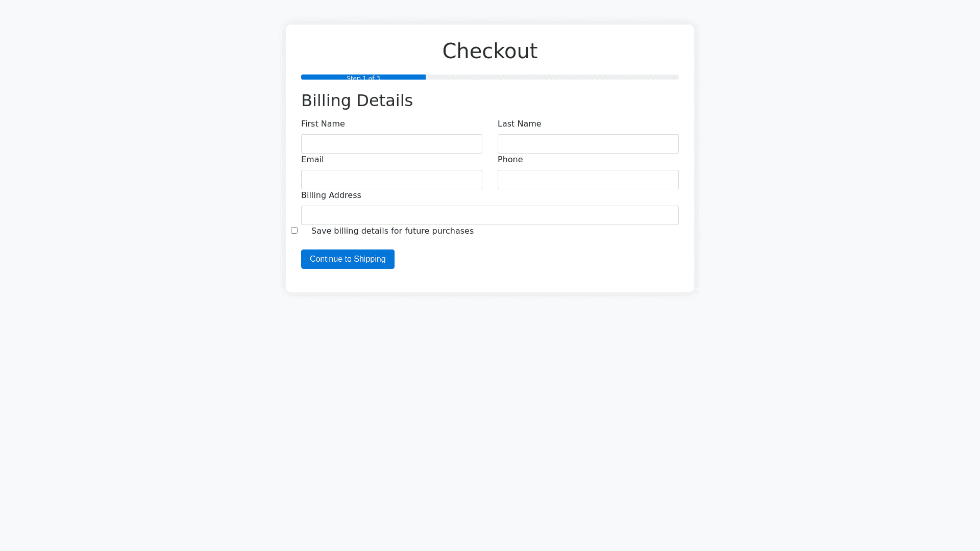980x551 pixels.
Task: Click the blank white area right of Continue button
Action: tap(536, 259)
